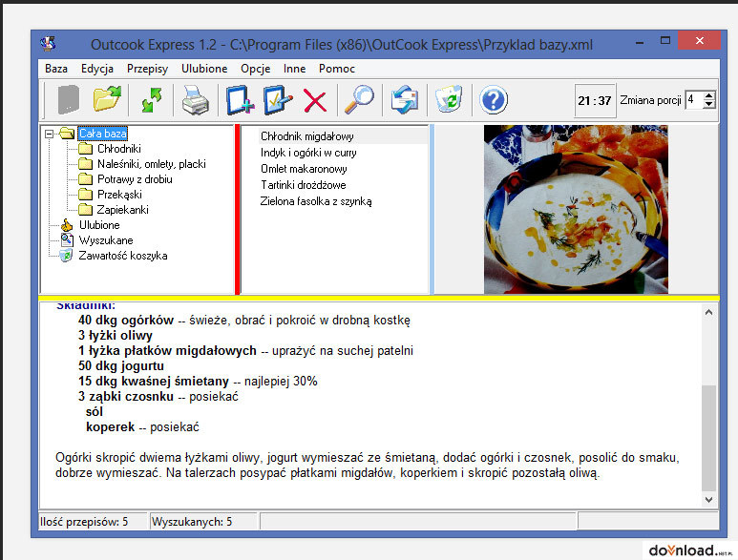The image size is (738, 560).
Task: Click the 21:37 clock display
Action: [x=595, y=100]
